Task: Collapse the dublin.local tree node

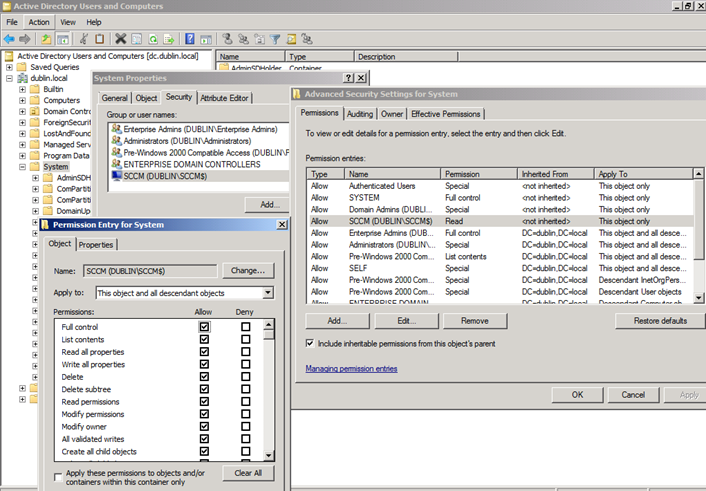Action: [9, 78]
